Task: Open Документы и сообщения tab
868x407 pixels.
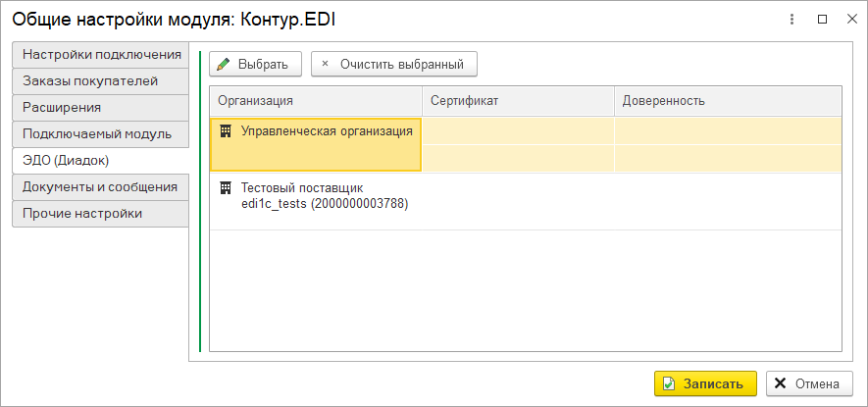Action: pos(101,187)
